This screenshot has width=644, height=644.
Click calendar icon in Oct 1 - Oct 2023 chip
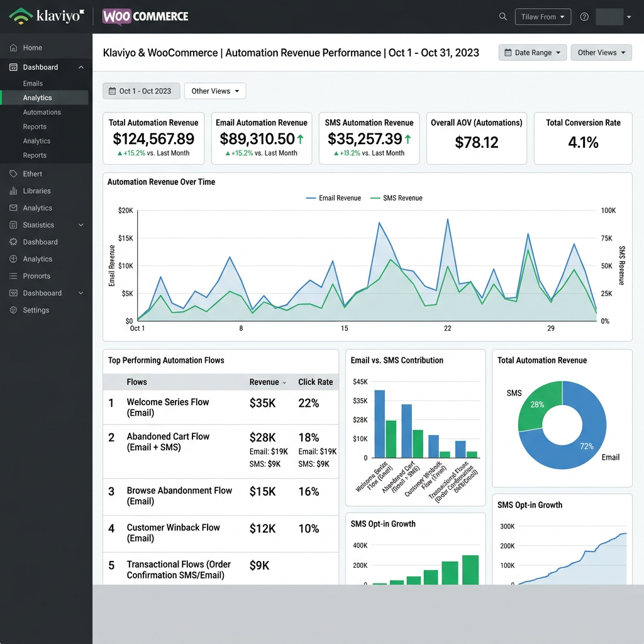point(112,91)
